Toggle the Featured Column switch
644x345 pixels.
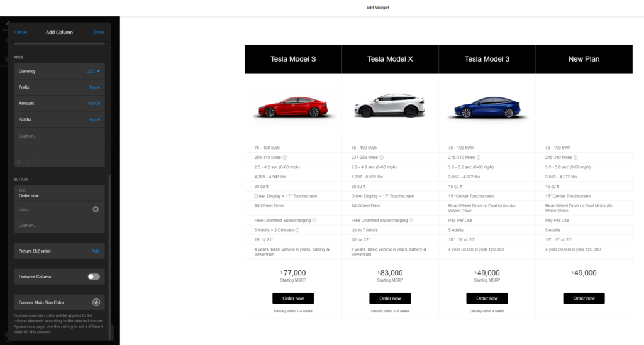[x=94, y=277]
